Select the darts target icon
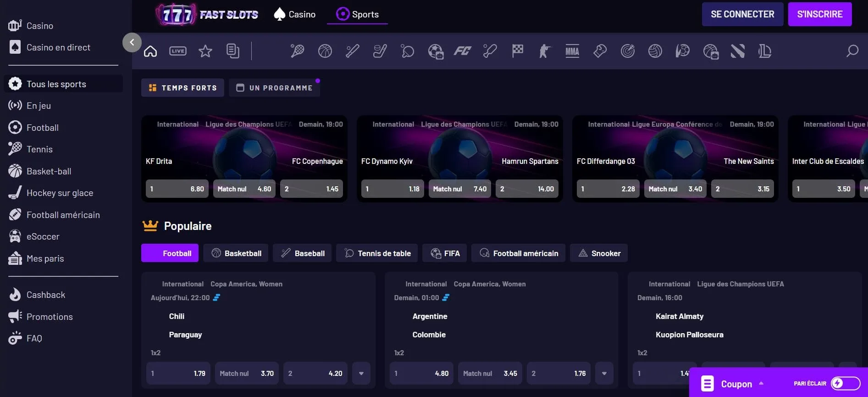This screenshot has height=397, width=868. coord(628,51)
